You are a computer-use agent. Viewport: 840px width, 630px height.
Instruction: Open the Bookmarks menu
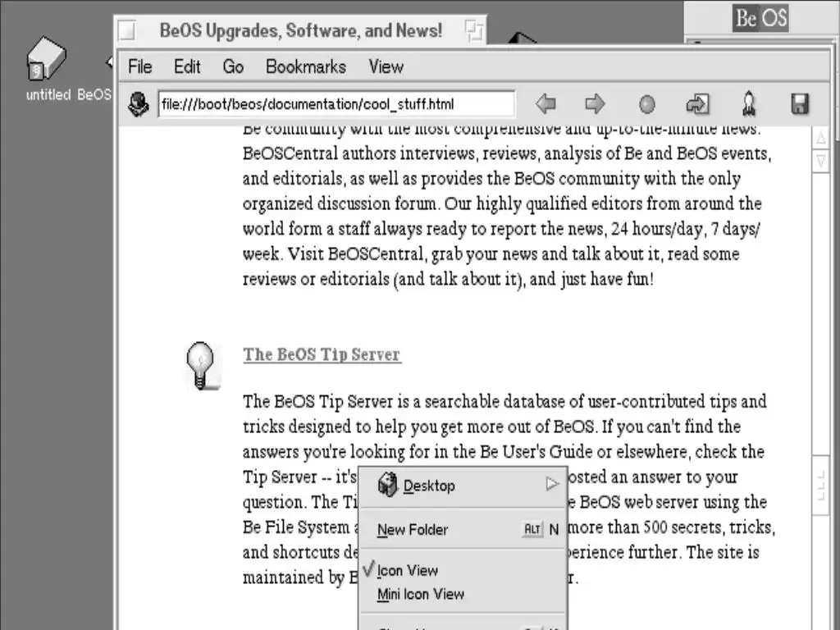coord(306,67)
